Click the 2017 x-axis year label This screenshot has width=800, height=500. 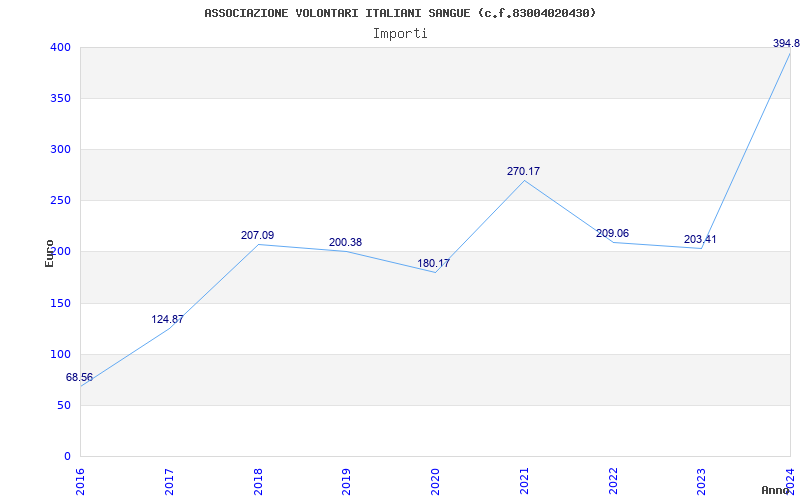(169, 481)
